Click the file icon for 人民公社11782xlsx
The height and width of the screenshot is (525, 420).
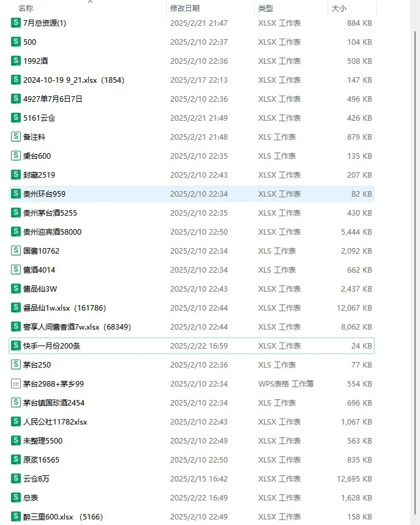[16, 421]
